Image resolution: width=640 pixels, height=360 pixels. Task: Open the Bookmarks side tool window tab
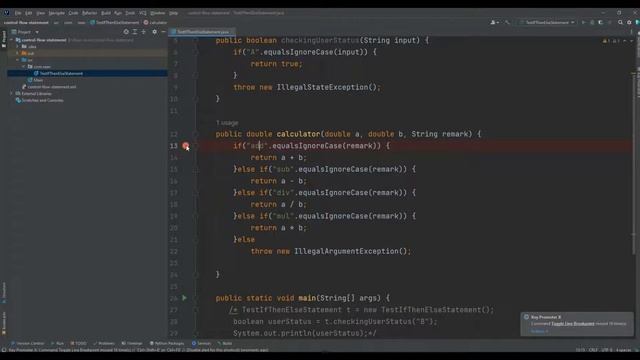click(4, 323)
